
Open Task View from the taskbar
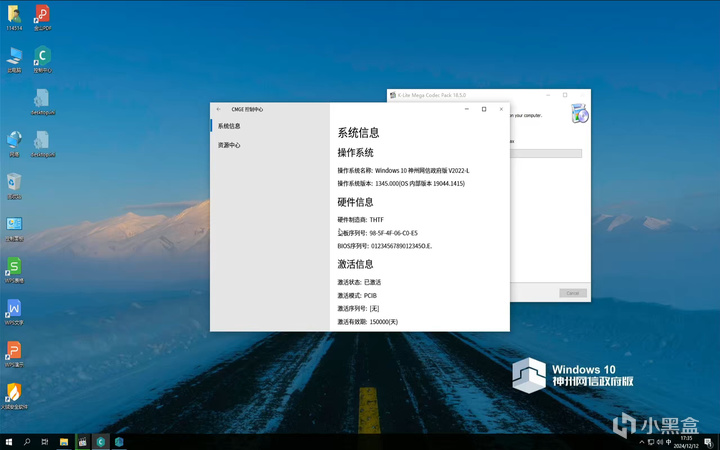pyautogui.click(x=45, y=442)
